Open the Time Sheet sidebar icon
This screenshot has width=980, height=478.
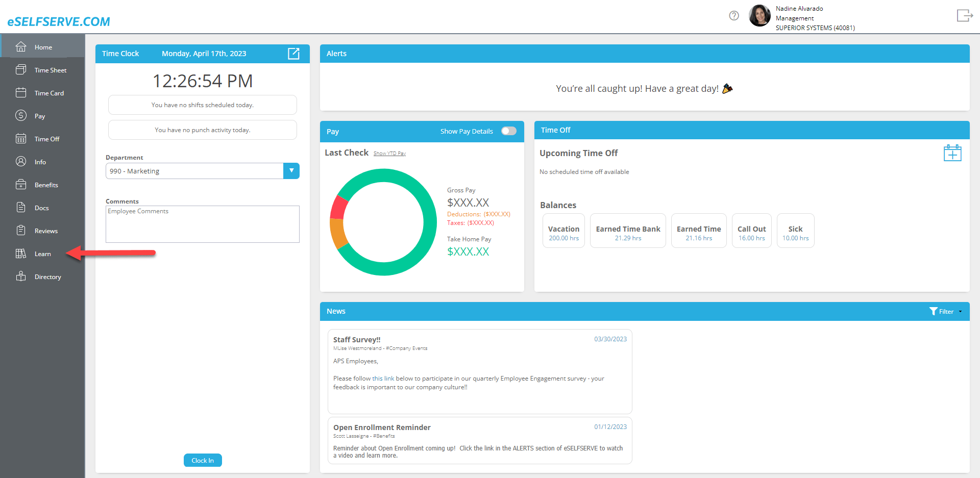pyautogui.click(x=21, y=70)
